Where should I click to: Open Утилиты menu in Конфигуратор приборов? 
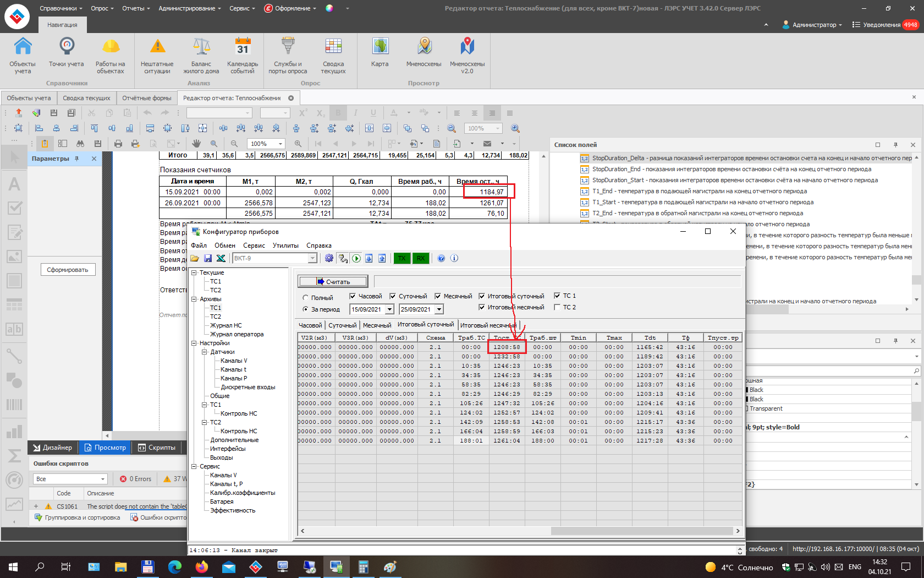coord(285,246)
